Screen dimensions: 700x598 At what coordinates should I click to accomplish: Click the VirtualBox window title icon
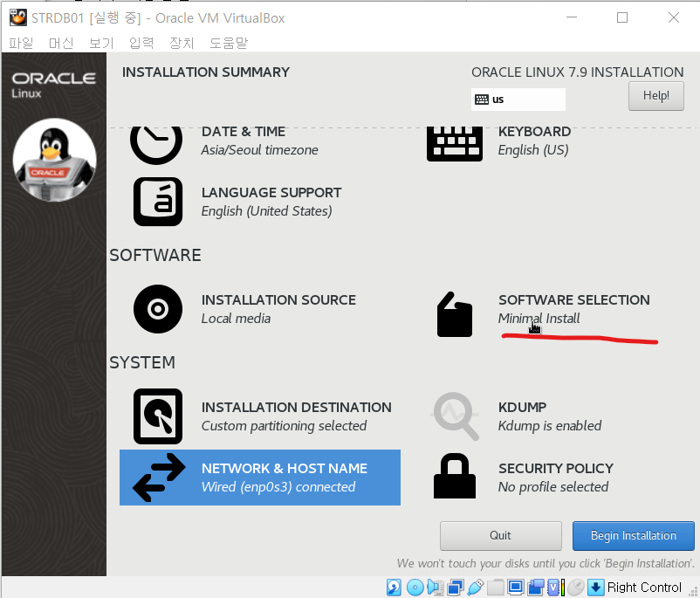17,17
